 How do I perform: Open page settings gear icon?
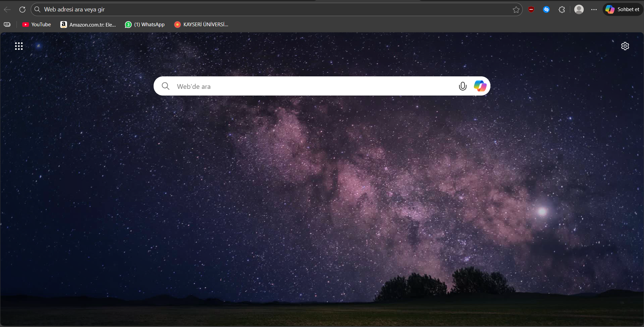pos(625,46)
